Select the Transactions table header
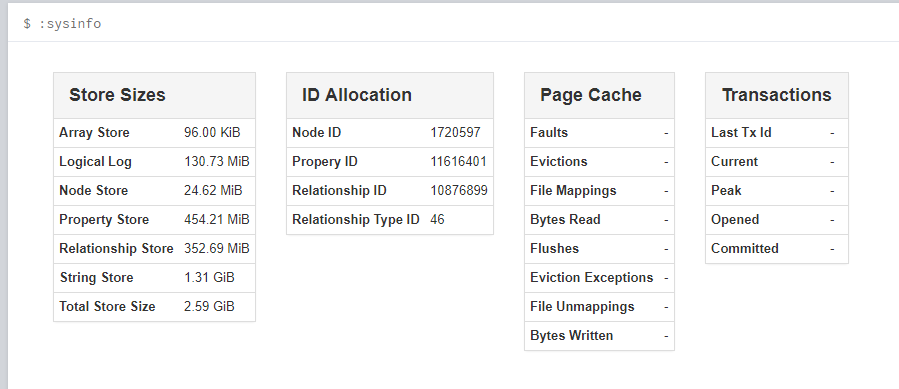 (x=777, y=95)
